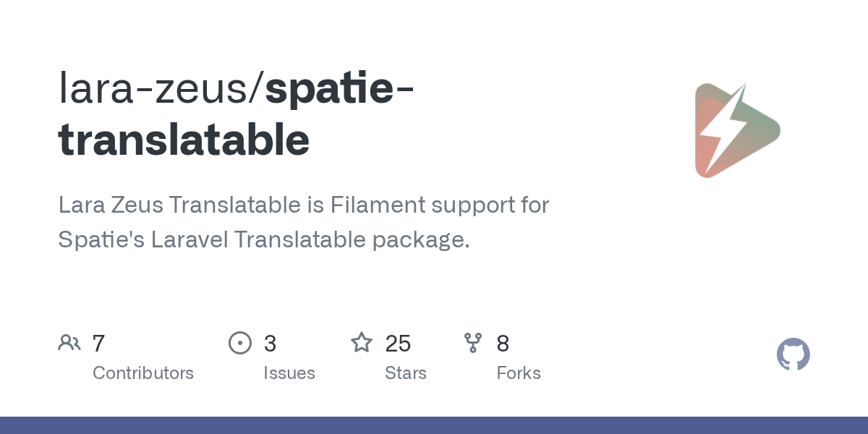Open the Stars label
This screenshot has height=434, width=868.
[406, 373]
